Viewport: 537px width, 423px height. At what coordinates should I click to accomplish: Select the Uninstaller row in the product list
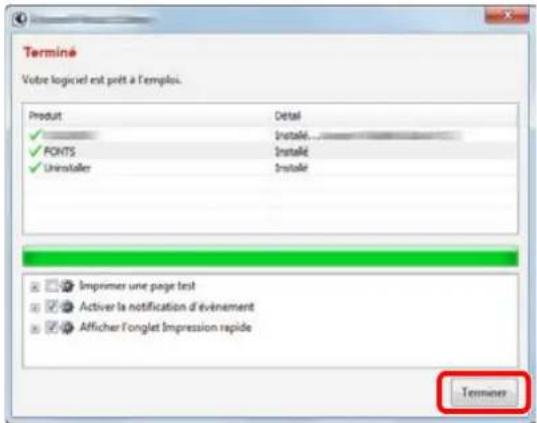[270, 168]
